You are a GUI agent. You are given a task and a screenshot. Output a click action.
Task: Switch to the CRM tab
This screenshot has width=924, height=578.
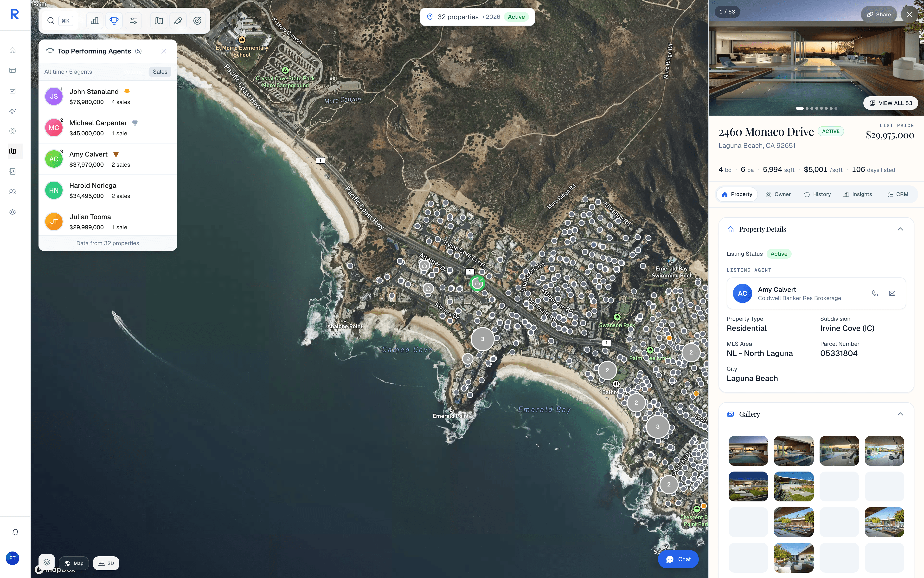(x=898, y=194)
